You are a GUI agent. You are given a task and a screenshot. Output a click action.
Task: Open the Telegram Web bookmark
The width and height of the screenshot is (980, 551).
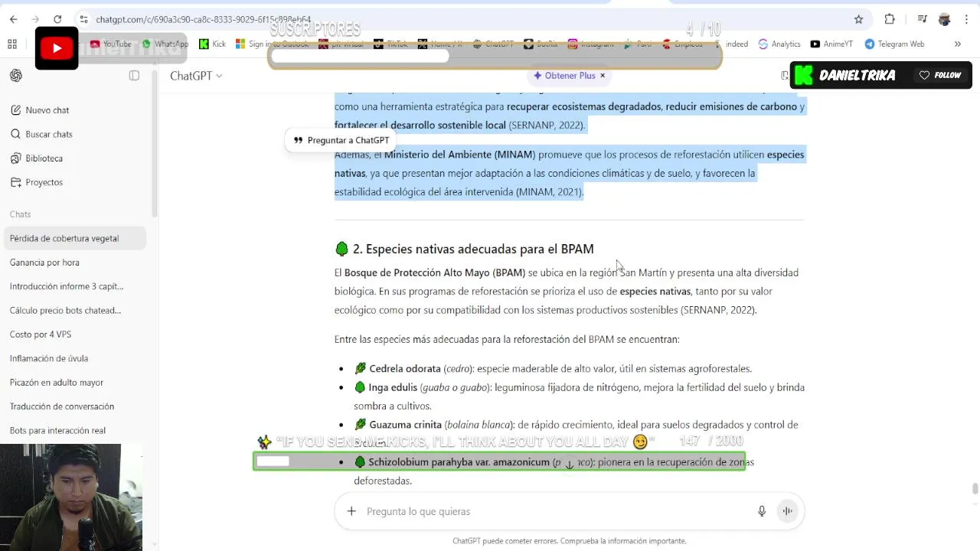point(894,44)
